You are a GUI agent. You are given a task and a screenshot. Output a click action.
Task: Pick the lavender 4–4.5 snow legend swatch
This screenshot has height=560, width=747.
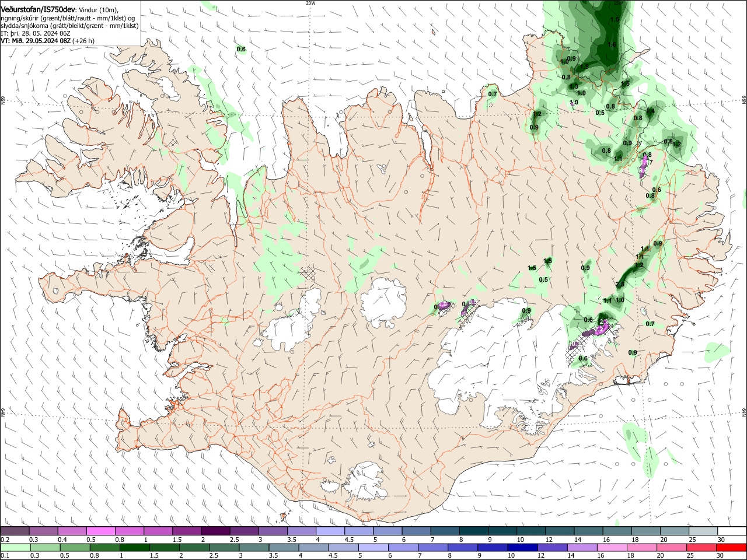[x=330, y=531]
